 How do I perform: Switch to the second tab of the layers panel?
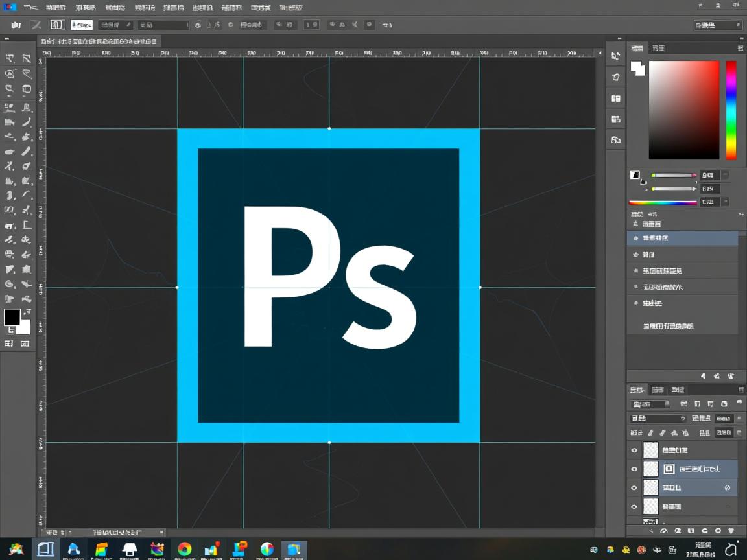658,390
